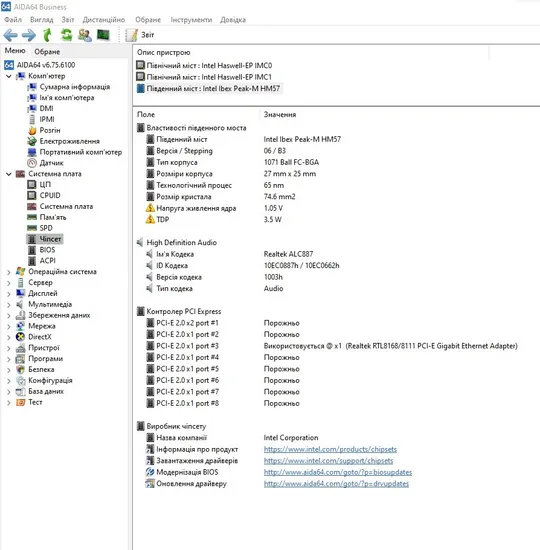Click the Forward arrow toolbar icon

29,35
